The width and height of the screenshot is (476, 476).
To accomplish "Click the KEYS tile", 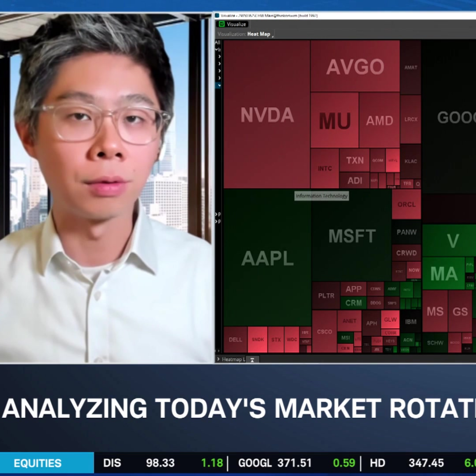I will coord(390,341).
